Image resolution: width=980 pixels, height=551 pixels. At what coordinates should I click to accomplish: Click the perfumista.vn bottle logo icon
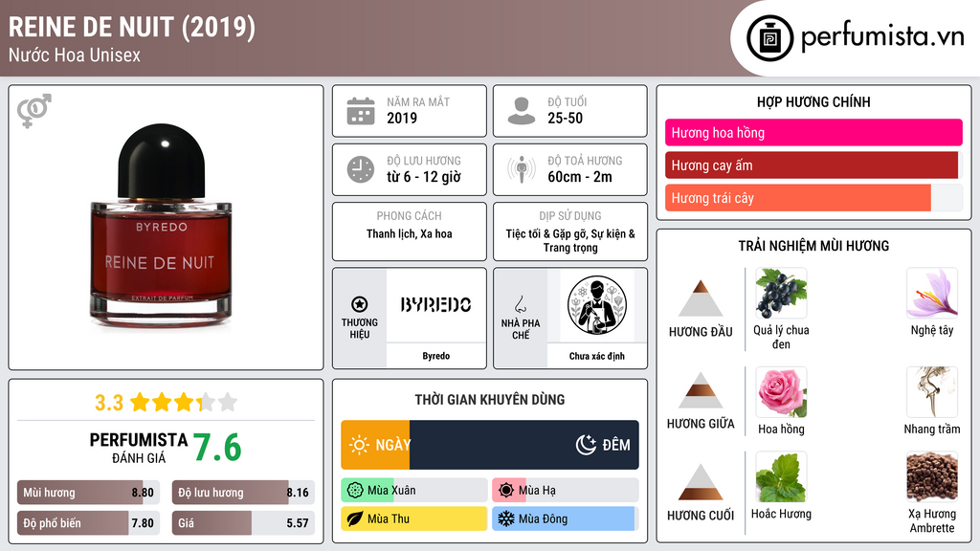(x=769, y=38)
